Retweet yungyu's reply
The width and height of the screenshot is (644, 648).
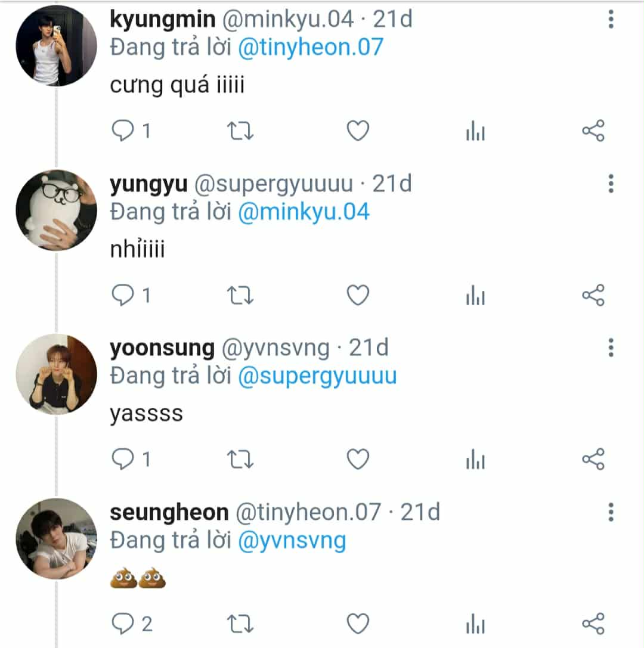[241, 295]
